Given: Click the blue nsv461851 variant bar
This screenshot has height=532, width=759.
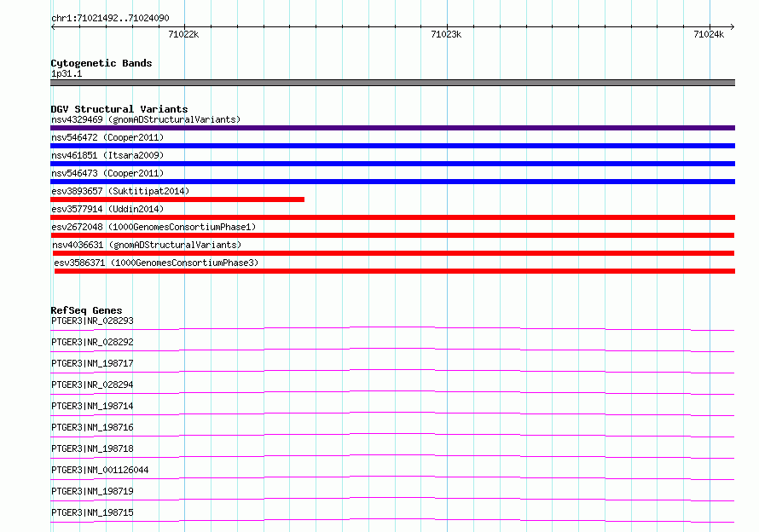Looking at the screenshot, I should point(392,164).
